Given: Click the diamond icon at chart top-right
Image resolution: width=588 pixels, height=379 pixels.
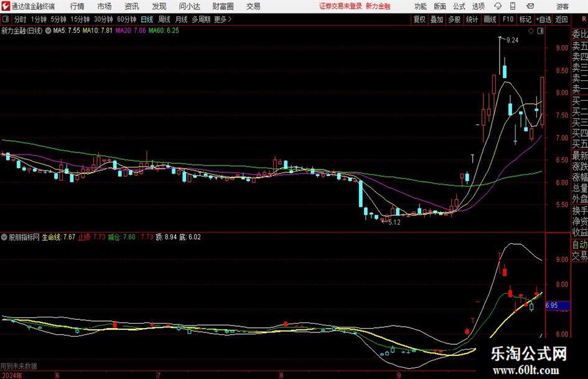Looking at the screenshot, I should 531,31.
